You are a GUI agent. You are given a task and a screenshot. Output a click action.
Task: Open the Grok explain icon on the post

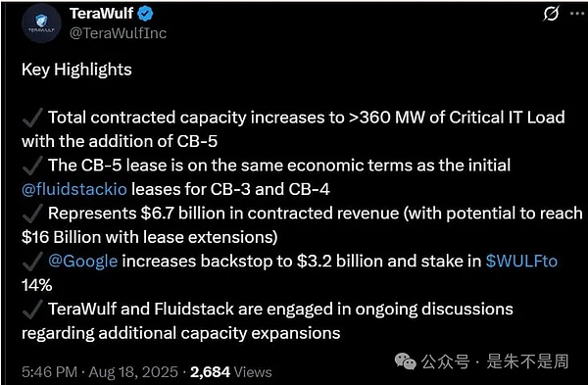[x=551, y=14]
